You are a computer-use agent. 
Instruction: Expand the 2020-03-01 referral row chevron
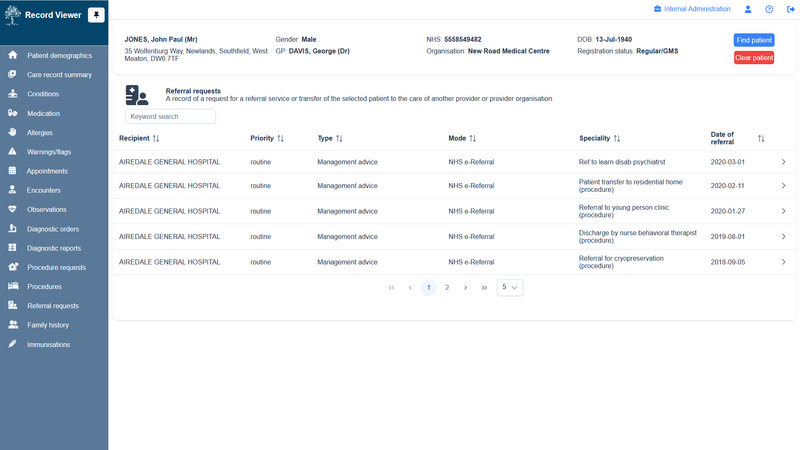(x=783, y=162)
